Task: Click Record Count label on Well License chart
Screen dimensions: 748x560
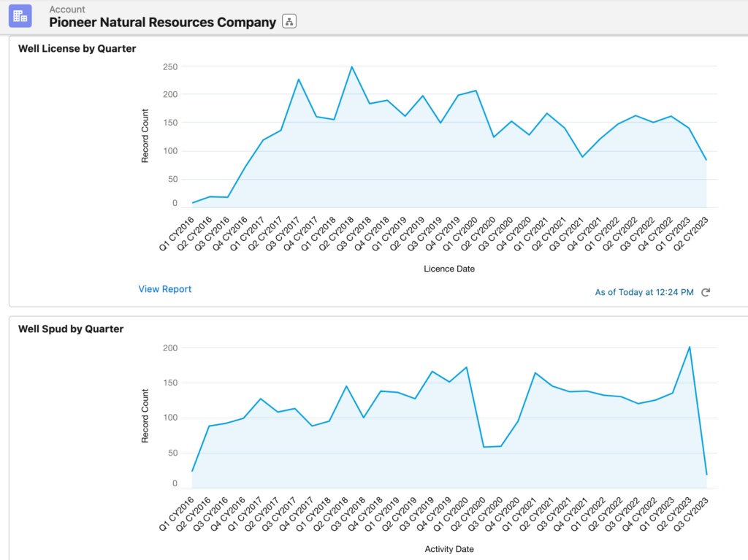Action: pyautogui.click(x=145, y=136)
